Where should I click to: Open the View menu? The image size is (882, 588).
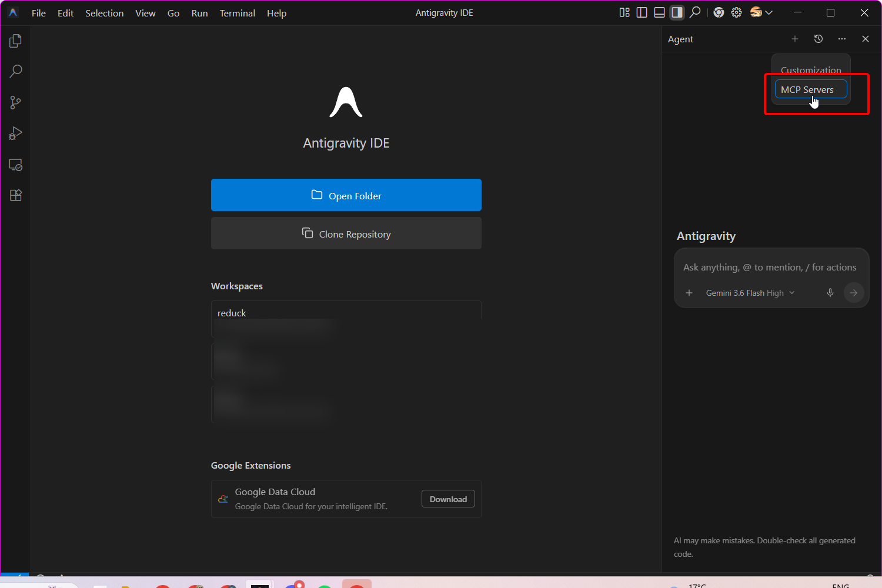click(x=145, y=13)
